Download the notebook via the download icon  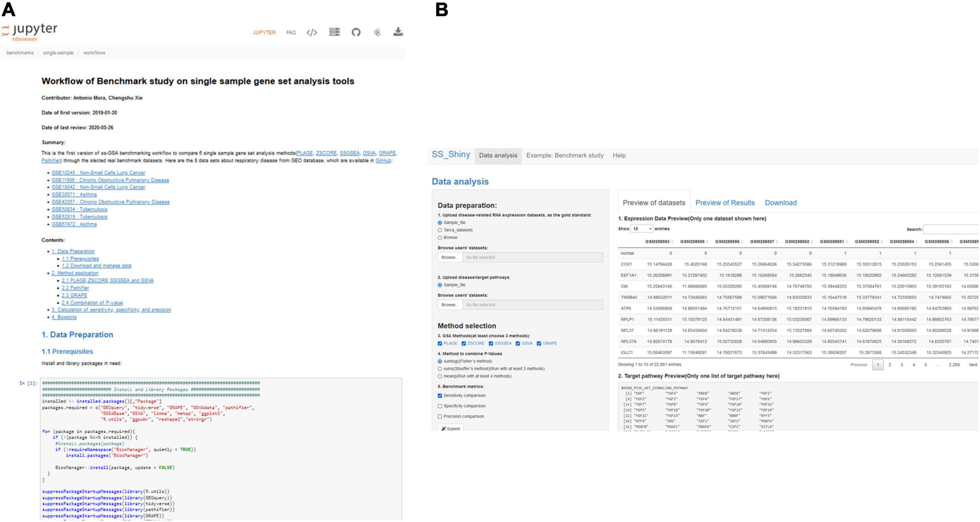[x=398, y=32]
